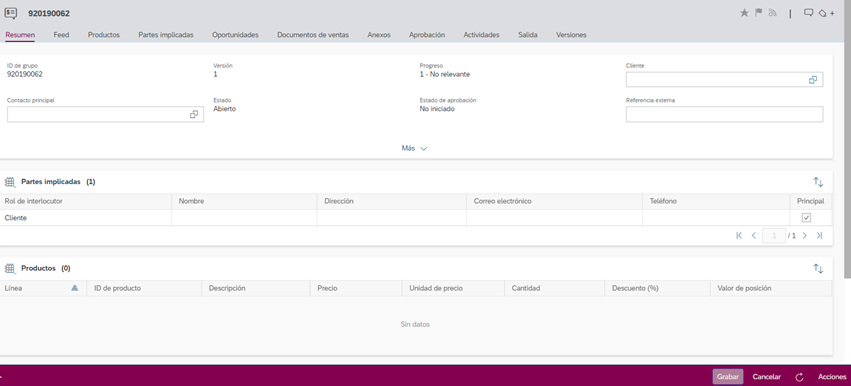This screenshot has height=386, width=851.
Task: Toggle Principal checkbox in Cliente row
Action: 806,218
